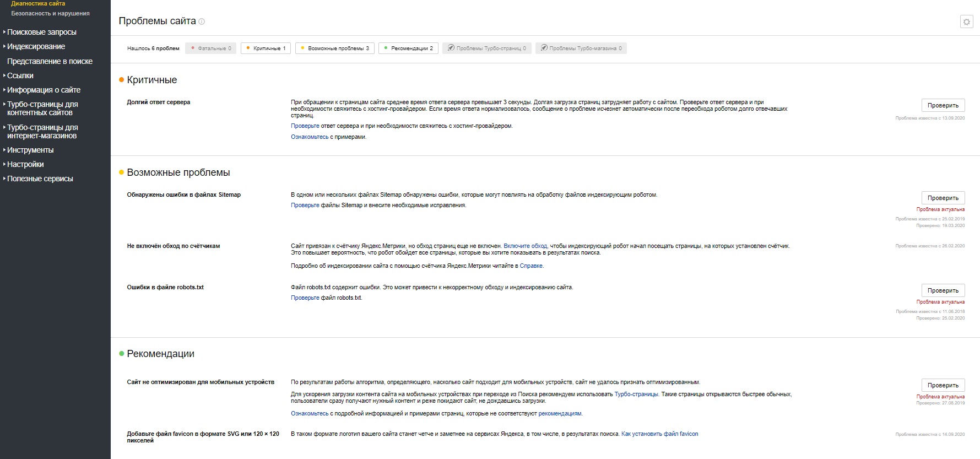The height and width of the screenshot is (459, 980).
Task: Open Ознакомьтесь с подробной информацией link
Action: [x=310, y=414]
